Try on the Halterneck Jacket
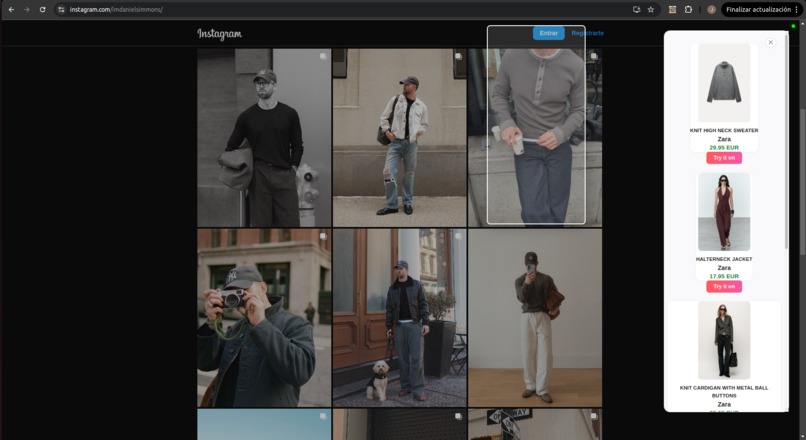Screen dimensions: 806x440 pyautogui.click(x=724, y=286)
